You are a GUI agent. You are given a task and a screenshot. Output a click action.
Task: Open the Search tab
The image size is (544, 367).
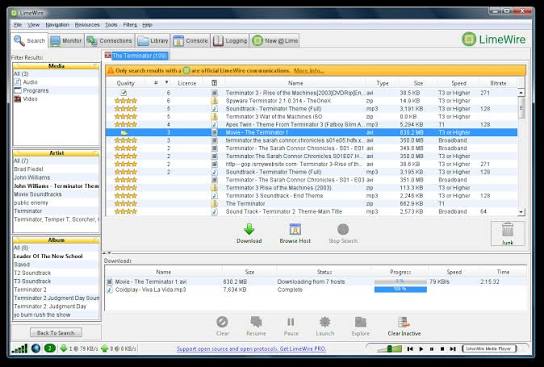[29, 41]
